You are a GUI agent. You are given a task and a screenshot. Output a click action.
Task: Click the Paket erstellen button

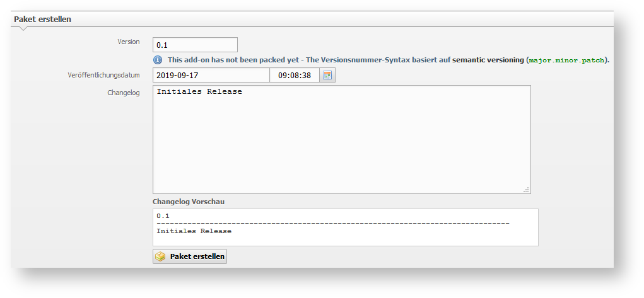click(x=190, y=256)
